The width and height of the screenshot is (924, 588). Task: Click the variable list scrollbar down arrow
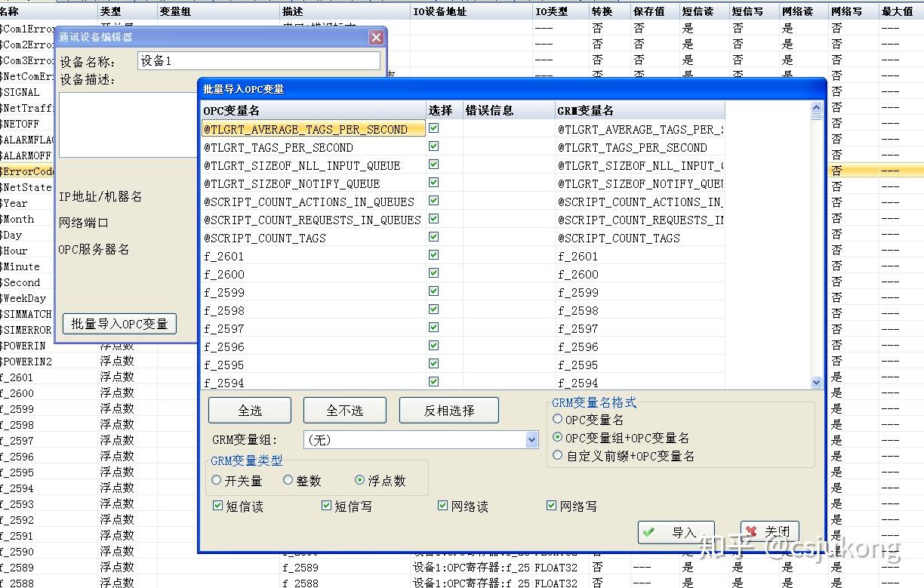[816, 382]
